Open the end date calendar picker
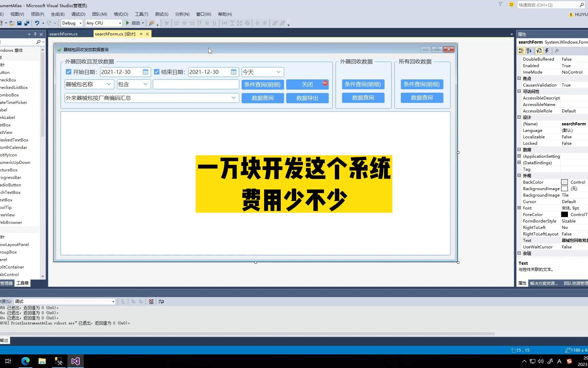 (234, 72)
